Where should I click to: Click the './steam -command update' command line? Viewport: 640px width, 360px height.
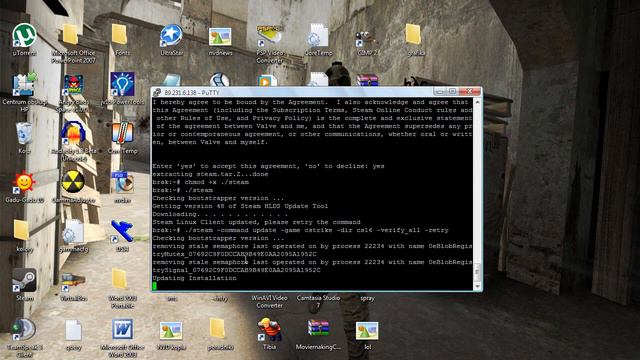[300, 230]
